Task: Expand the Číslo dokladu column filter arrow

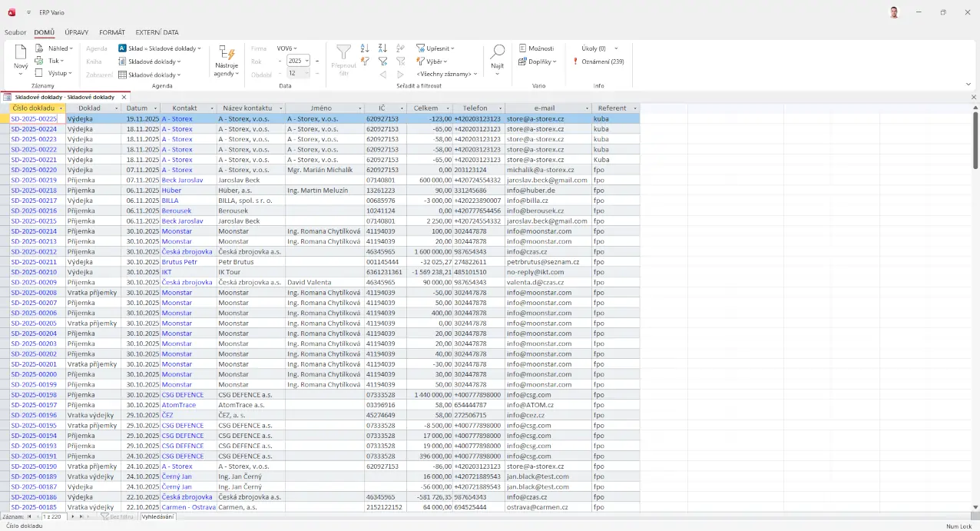Action: 61,108
